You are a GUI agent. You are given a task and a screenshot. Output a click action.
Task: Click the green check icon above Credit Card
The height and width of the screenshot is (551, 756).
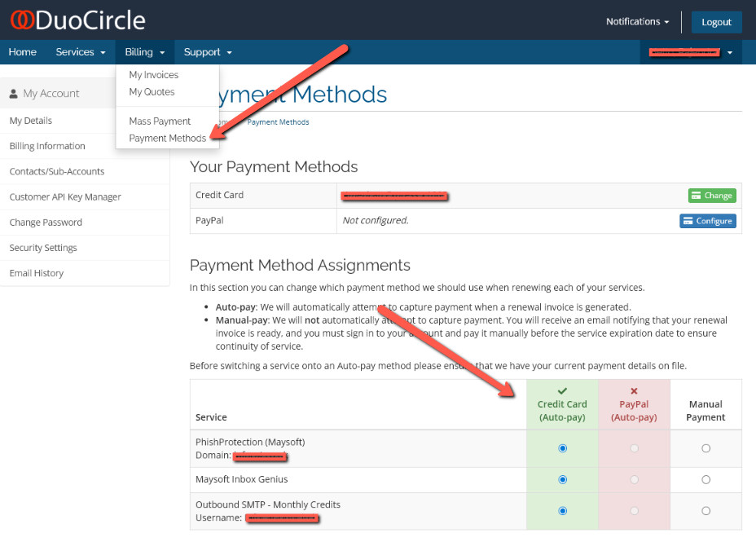[x=562, y=390]
